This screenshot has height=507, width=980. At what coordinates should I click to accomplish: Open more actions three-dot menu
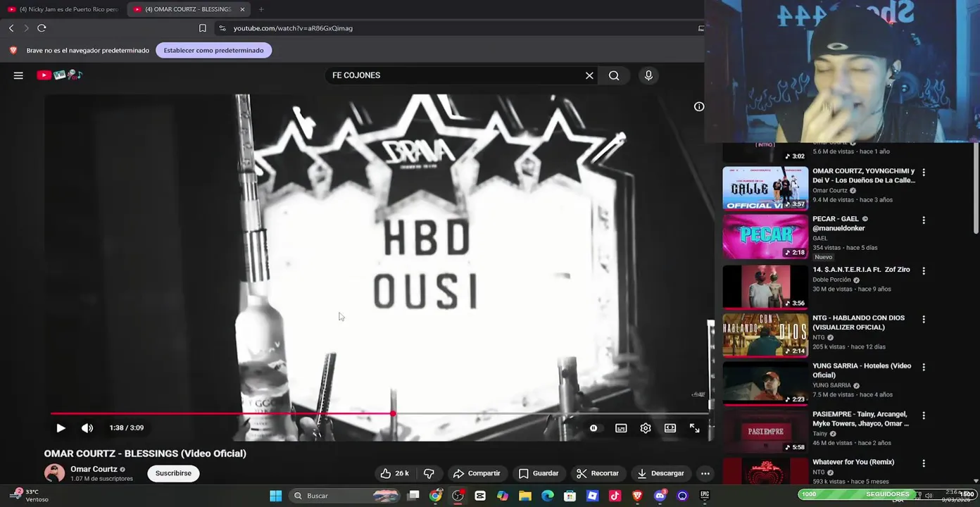point(705,473)
